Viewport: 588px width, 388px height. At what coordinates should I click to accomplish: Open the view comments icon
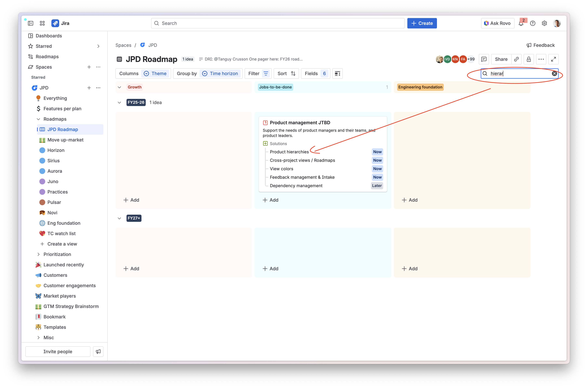(x=484, y=59)
